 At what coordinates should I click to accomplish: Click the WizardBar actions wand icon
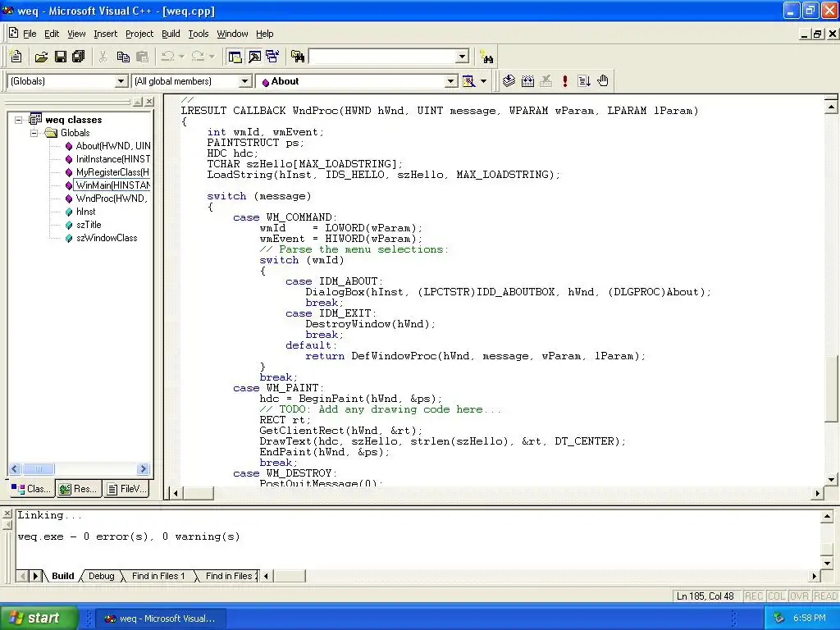click(468, 81)
